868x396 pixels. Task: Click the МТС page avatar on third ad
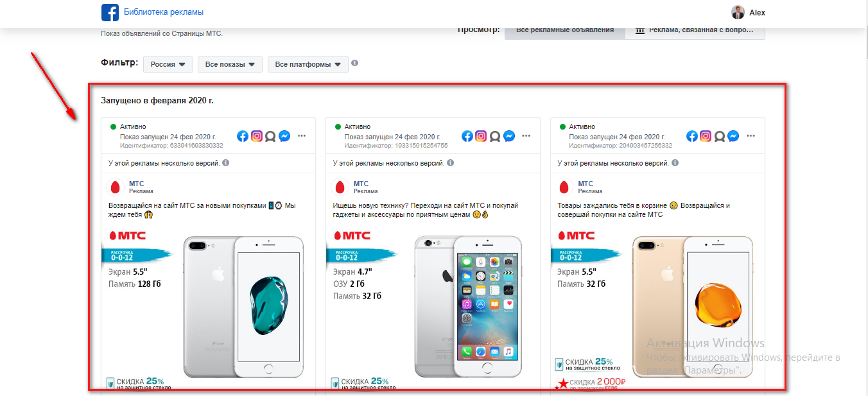point(566,187)
